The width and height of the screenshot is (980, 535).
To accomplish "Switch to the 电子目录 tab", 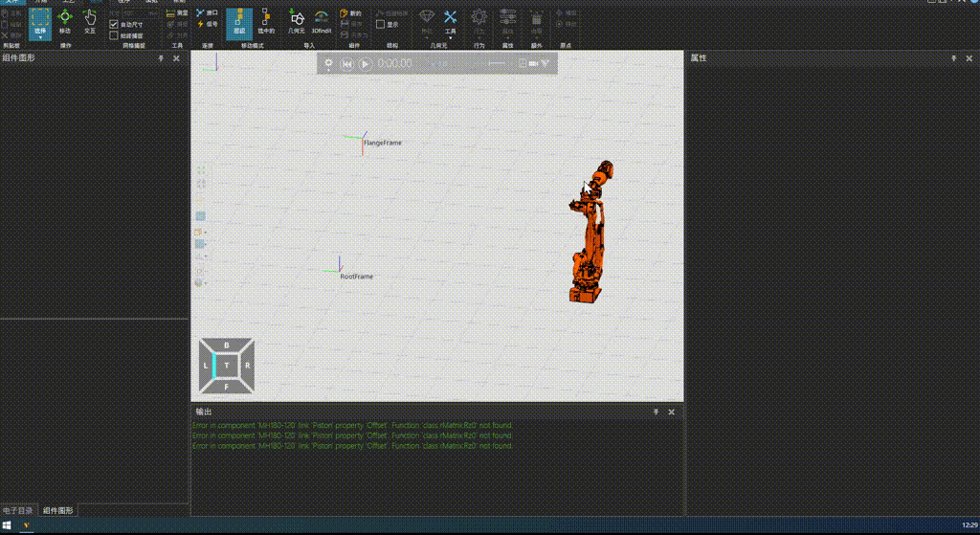I will [19, 511].
